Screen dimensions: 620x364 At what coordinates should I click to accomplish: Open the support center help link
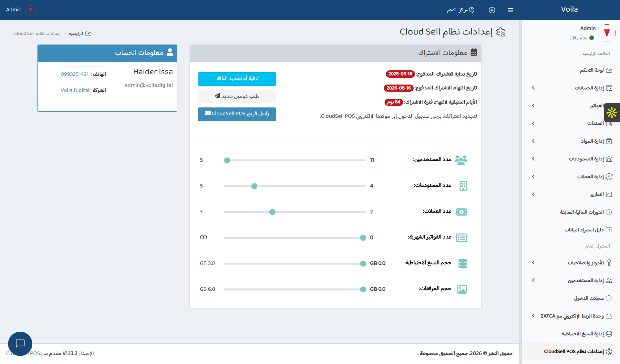click(460, 10)
